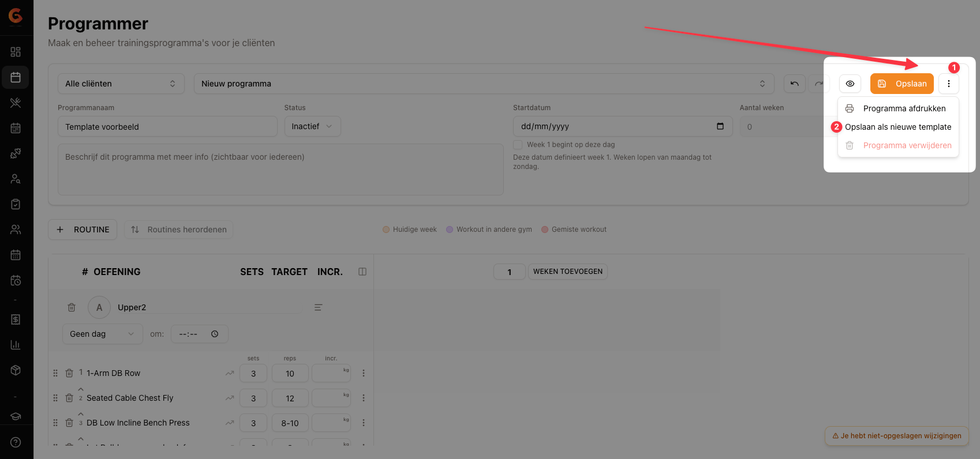Delete Seated Cable Chest Fly with trash icon
This screenshot has height=459, width=980.
(x=69, y=398)
